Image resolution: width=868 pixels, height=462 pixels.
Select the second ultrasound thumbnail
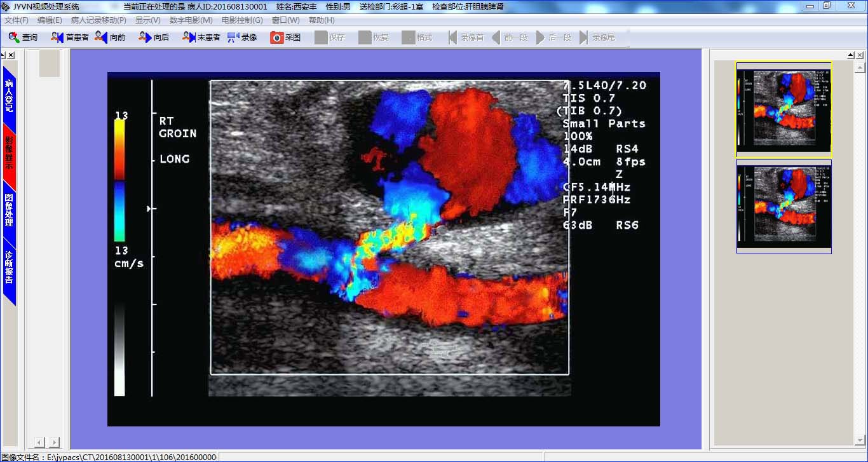(x=783, y=207)
